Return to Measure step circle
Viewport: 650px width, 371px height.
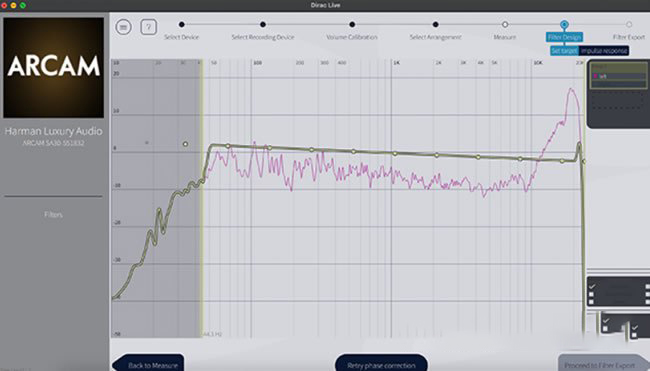[x=505, y=24]
